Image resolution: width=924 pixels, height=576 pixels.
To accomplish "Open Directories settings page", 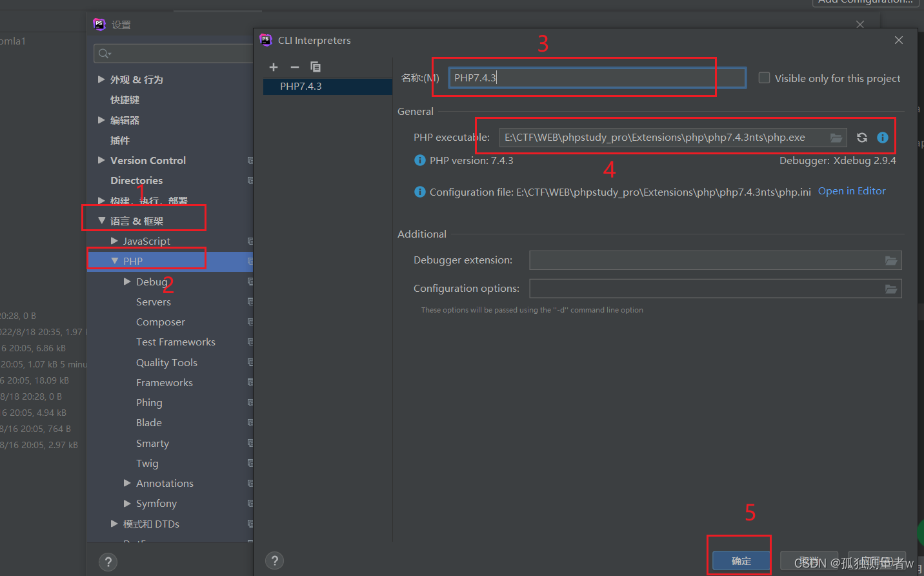I will click(136, 180).
